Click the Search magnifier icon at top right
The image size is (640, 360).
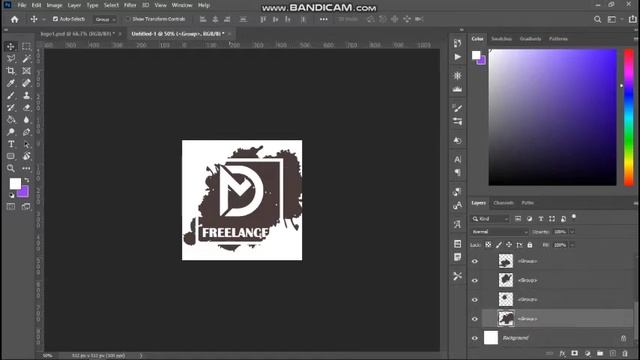(597, 19)
